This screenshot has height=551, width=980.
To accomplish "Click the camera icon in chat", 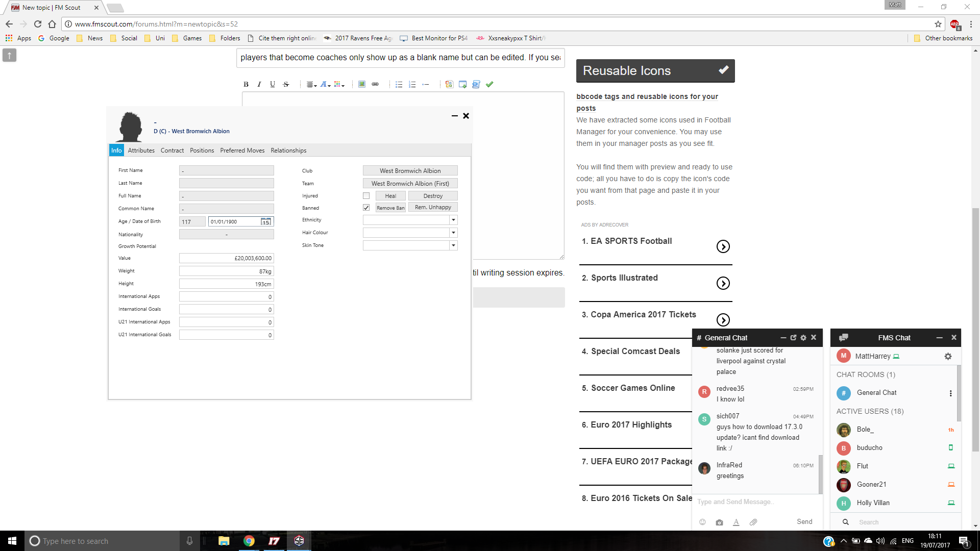I will point(719,522).
